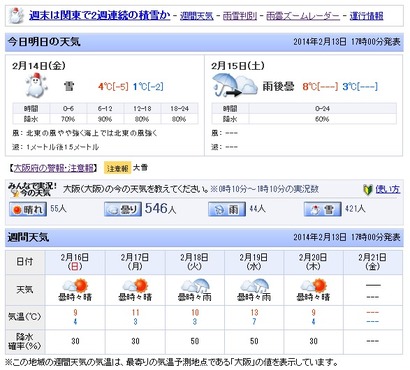This screenshot has height=370, width=410.
Task: Select the 1℃[-2] low temperature
Action: pyautogui.click(x=148, y=87)
